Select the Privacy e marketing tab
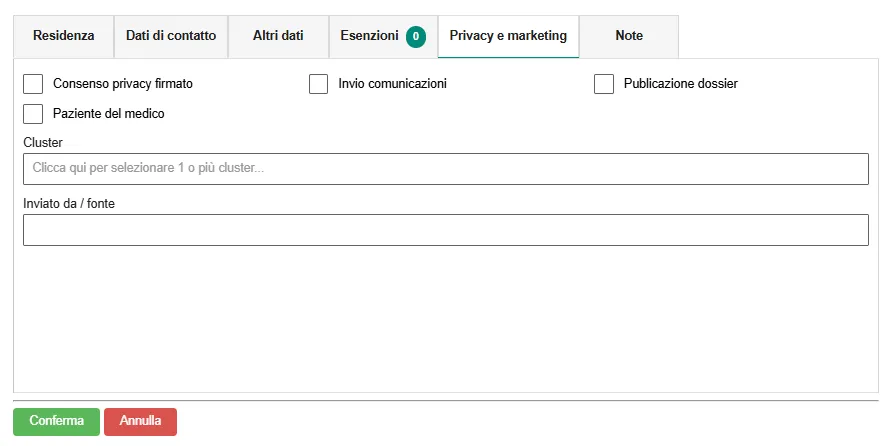The height and width of the screenshot is (446, 894). click(508, 36)
